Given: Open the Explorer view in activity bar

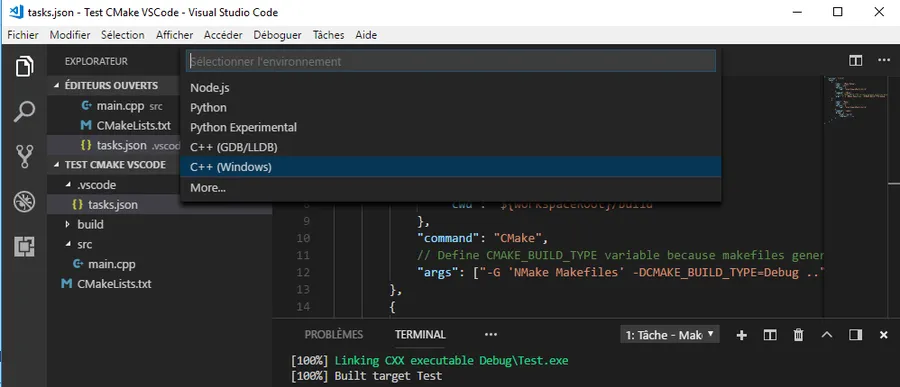Looking at the screenshot, I should pyautogui.click(x=24, y=66).
